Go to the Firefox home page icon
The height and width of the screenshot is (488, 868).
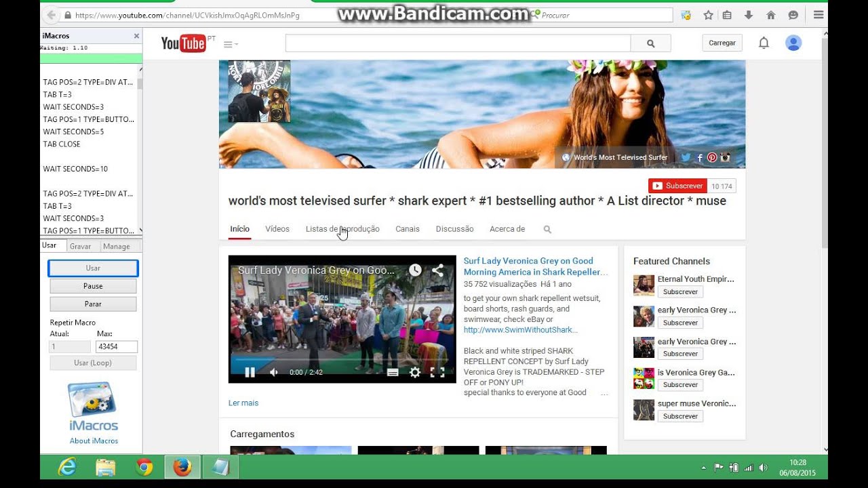[x=770, y=15]
